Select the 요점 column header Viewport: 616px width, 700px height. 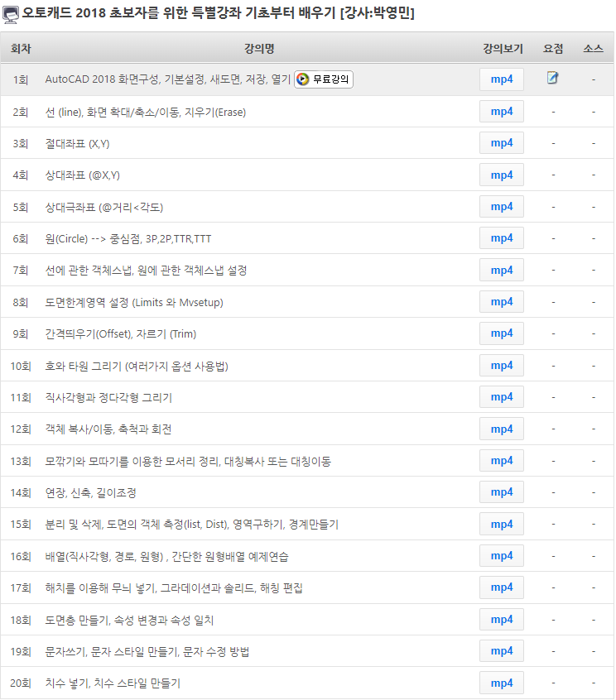[x=553, y=48]
